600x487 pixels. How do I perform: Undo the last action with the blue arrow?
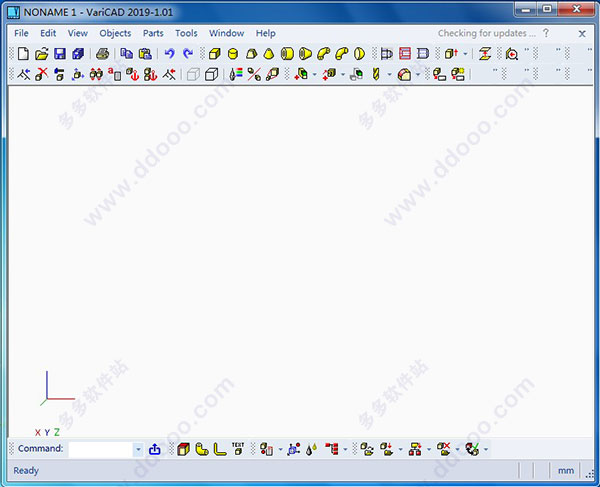point(170,54)
